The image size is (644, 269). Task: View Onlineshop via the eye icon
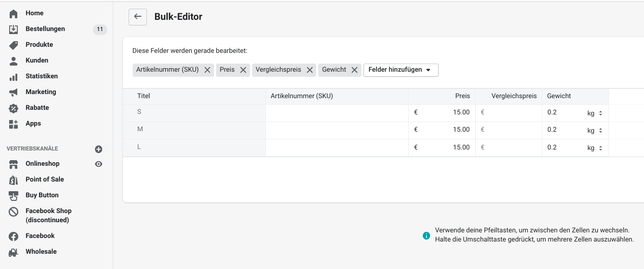tap(99, 164)
